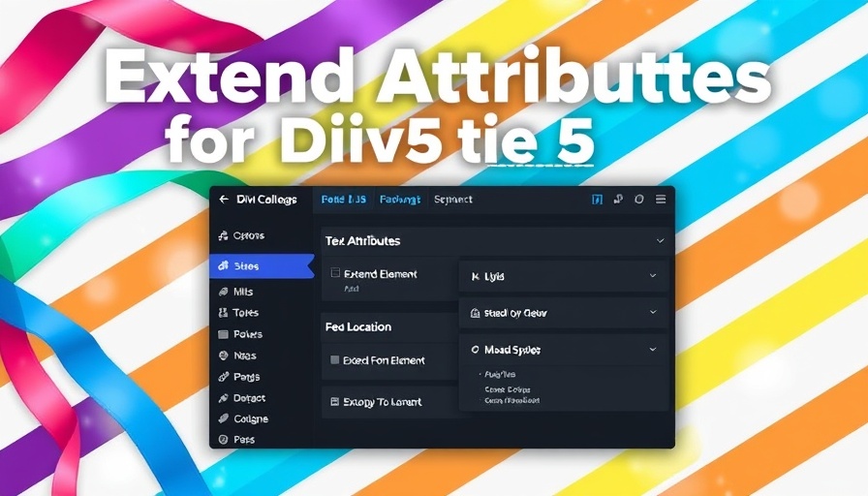
Task: Click the lock icon in Staed oy Cletw row
Action: pyautogui.click(x=475, y=313)
